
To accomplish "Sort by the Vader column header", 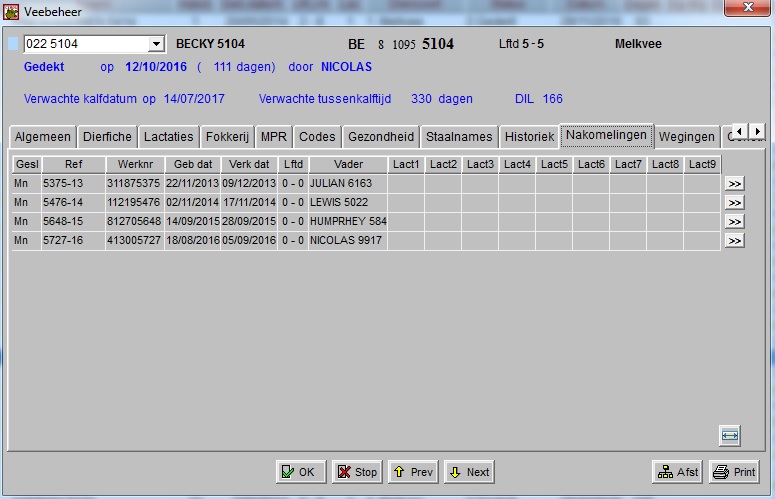I will point(348,164).
